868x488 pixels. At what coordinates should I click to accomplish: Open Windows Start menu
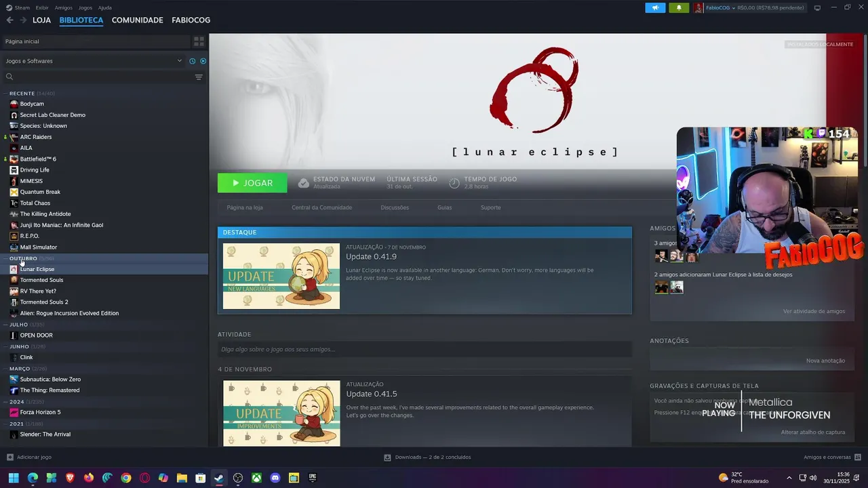click(x=14, y=478)
